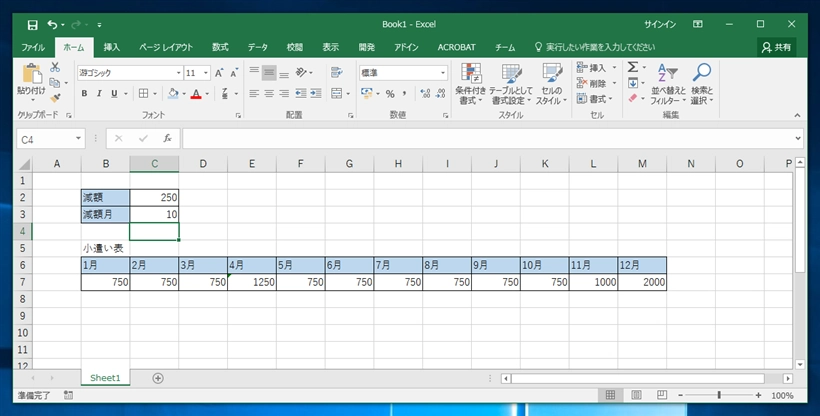Click the Save icon in quick access toolbar
This screenshot has width=820, height=416.
(32, 25)
